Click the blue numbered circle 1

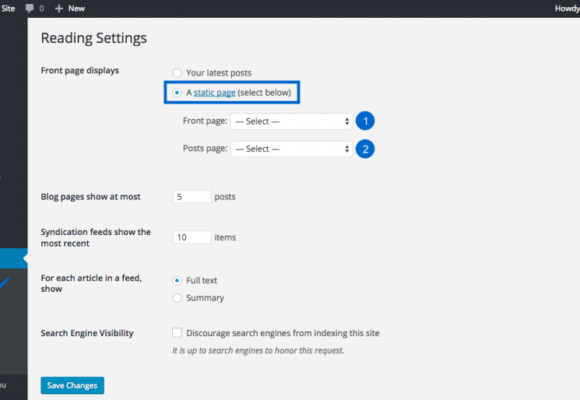[x=365, y=121]
